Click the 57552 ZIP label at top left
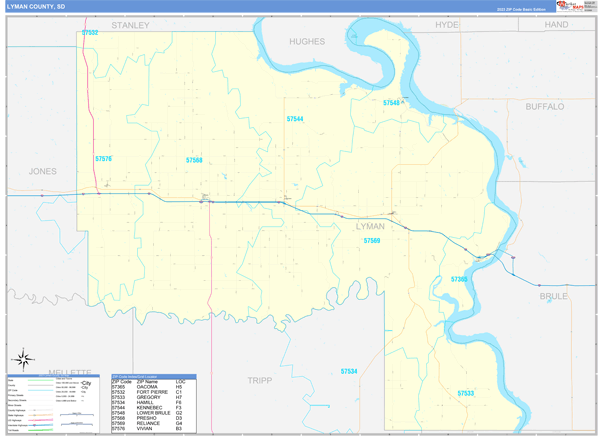 coord(90,33)
